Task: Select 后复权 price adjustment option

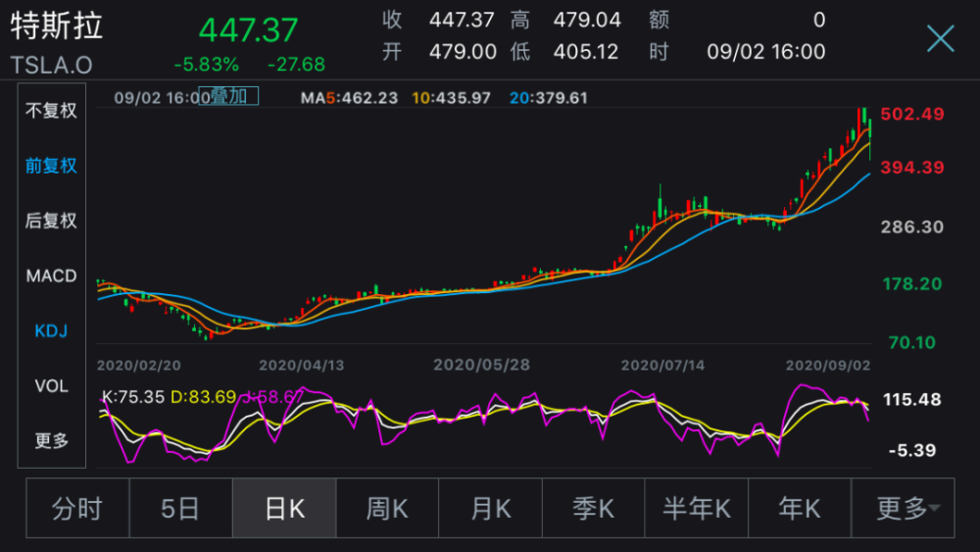Action: coord(51,221)
